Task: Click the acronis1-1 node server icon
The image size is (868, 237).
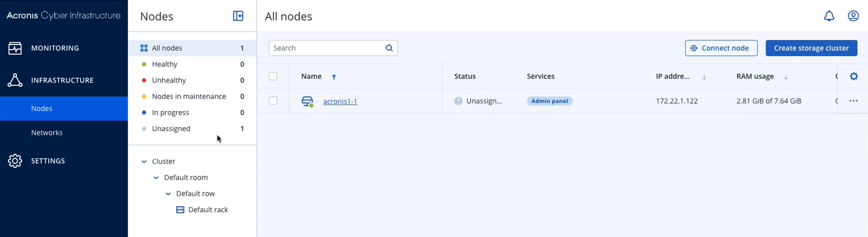Action: [x=307, y=102]
